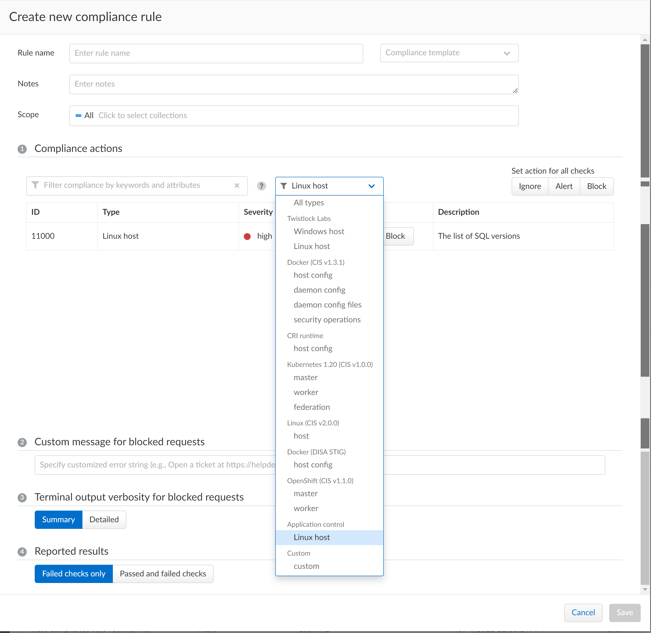Image resolution: width=651 pixels, height=644 pixels.
Task: Pick security operations option
Action: [x=329, y=320]
